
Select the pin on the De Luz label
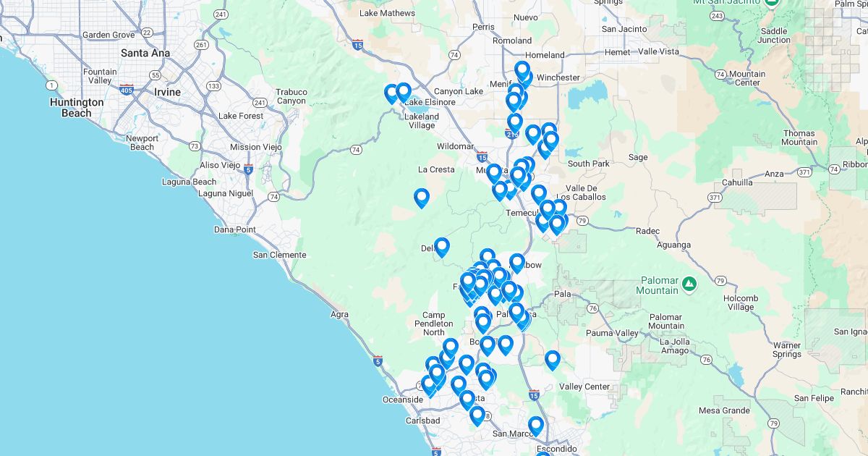tap(441, 248)
